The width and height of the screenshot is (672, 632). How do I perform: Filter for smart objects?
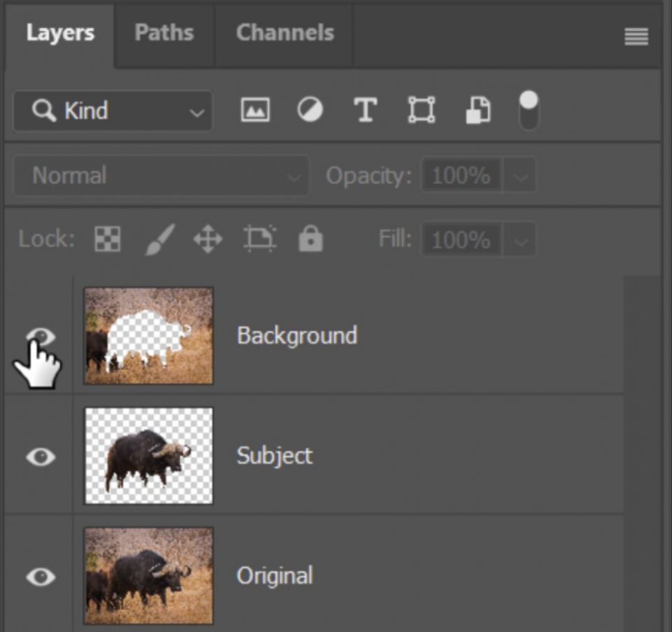[x=477, y=109]
